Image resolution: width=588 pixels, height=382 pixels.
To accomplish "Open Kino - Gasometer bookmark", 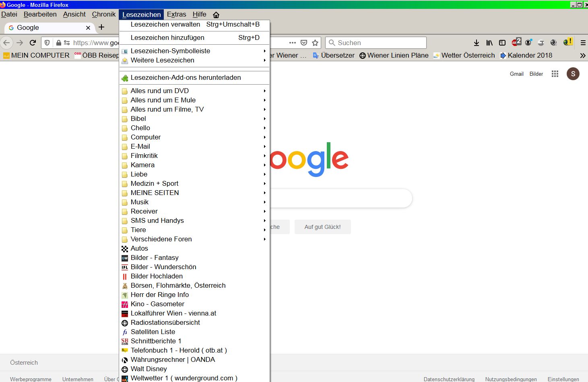I will [195, 304].
